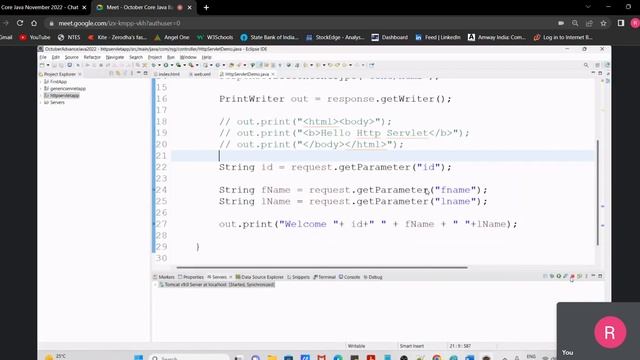Reload the Google Meet browser page
Viewport: 640px width, 360px height.
(x=20, y=23)
